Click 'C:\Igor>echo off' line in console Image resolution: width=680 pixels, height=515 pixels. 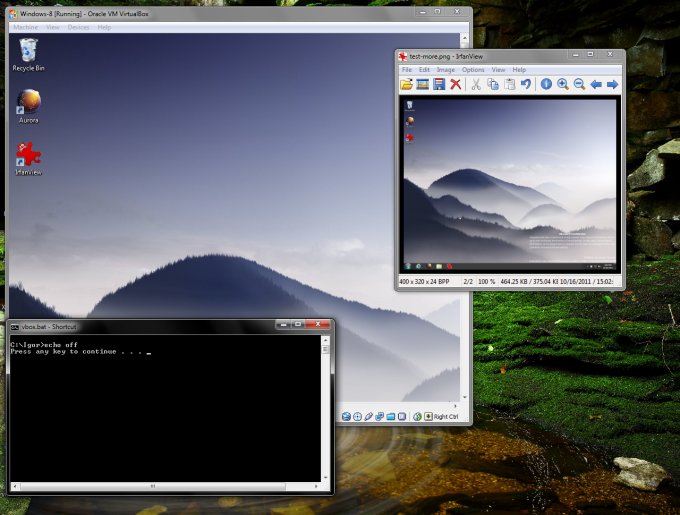(x=44, y=345)
